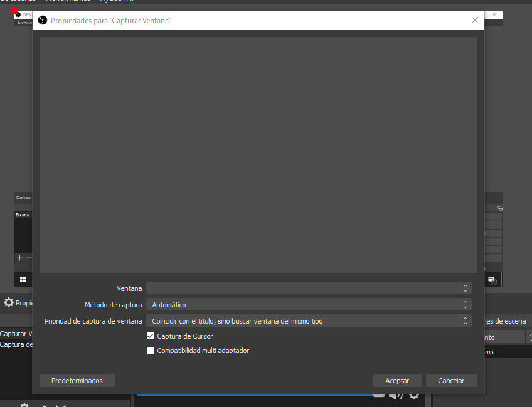Screen dimensions: 532x407
Task: Close the Propiedades para 'Capturar Ventana' dialog
Action: click(475, 20)
